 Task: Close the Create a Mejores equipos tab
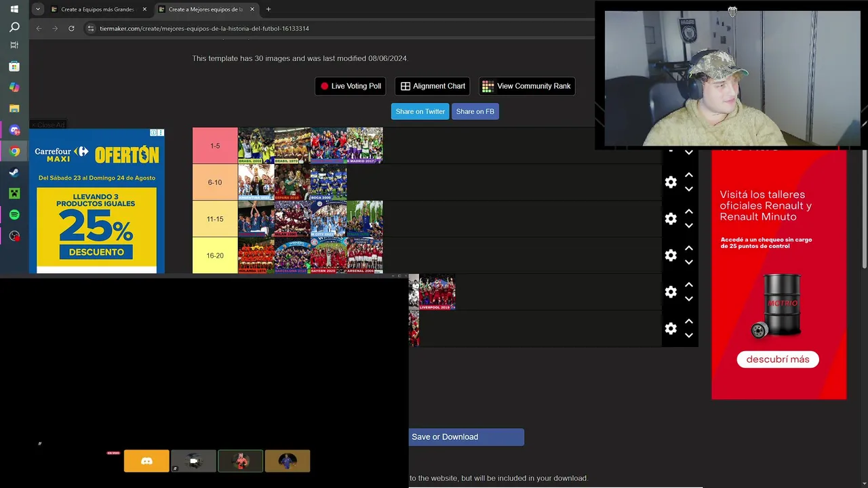click(252, 9)
